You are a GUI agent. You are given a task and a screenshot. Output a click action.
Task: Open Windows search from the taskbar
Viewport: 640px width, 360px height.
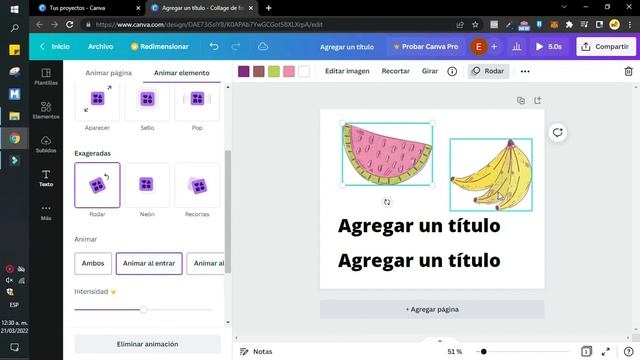click(14, 28)
